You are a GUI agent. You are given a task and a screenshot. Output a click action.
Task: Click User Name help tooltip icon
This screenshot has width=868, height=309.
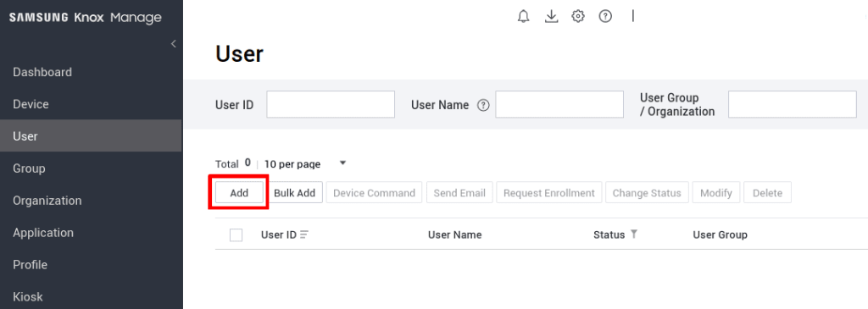(x=483, y=105)
